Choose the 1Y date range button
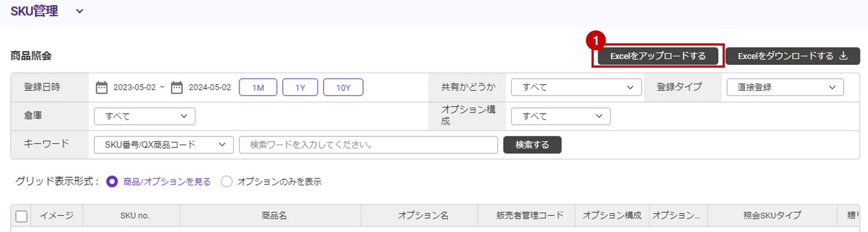The width and height of the screenshot is (868, 232). (x=300, y=88)
